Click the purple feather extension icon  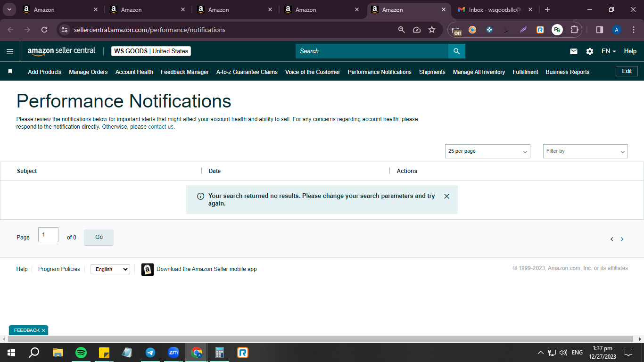523,30
